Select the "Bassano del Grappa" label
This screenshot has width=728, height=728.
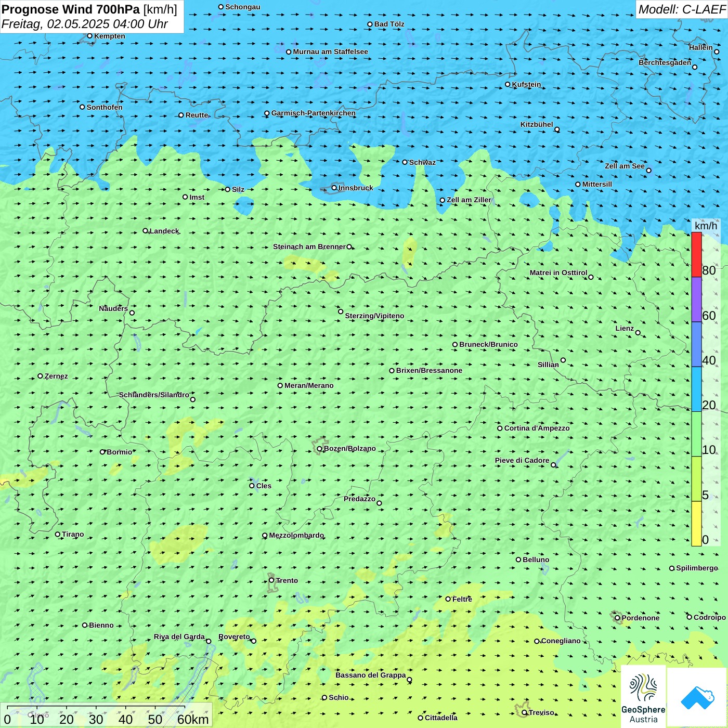[371, 675]
